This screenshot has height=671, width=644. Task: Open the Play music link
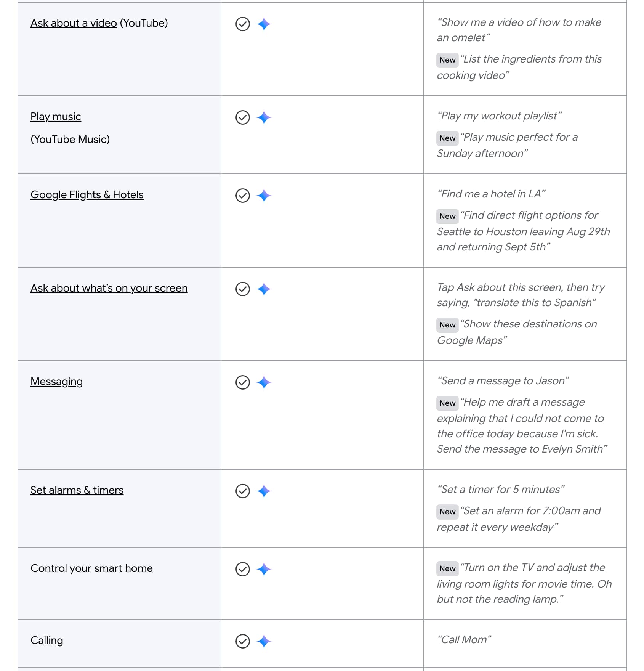pos(56,117)
